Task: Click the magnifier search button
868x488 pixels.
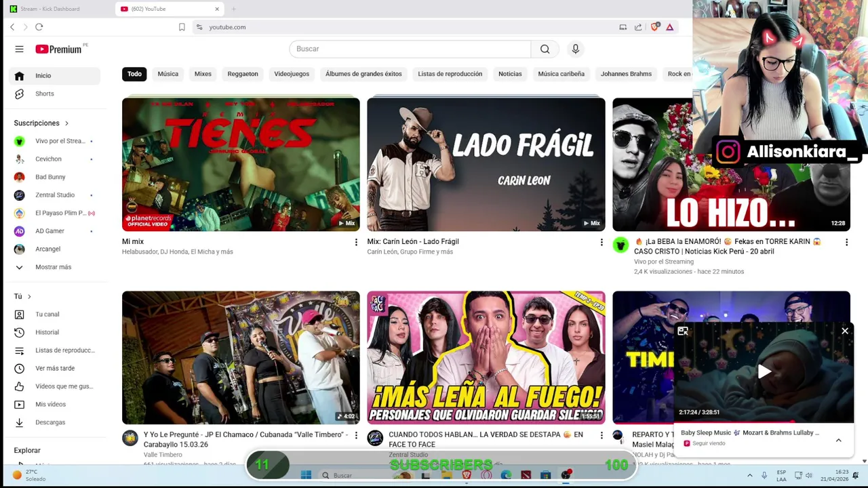Action: 545,49
